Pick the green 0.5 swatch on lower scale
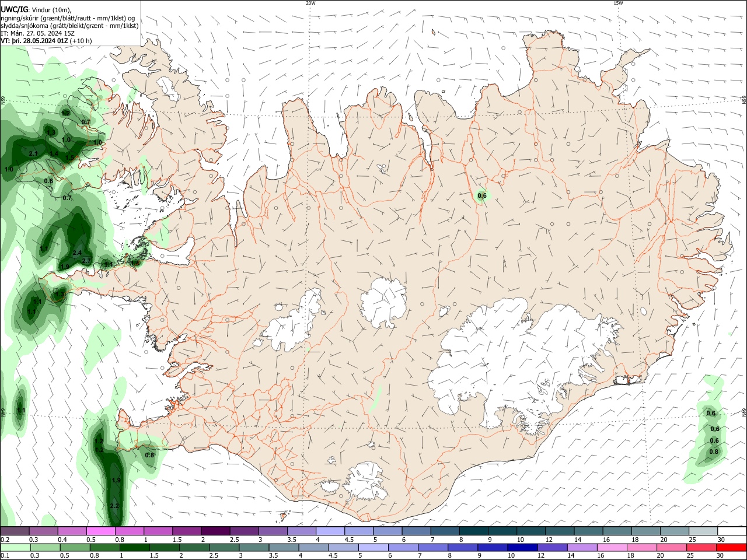747x560 pixels. point(75,547)
